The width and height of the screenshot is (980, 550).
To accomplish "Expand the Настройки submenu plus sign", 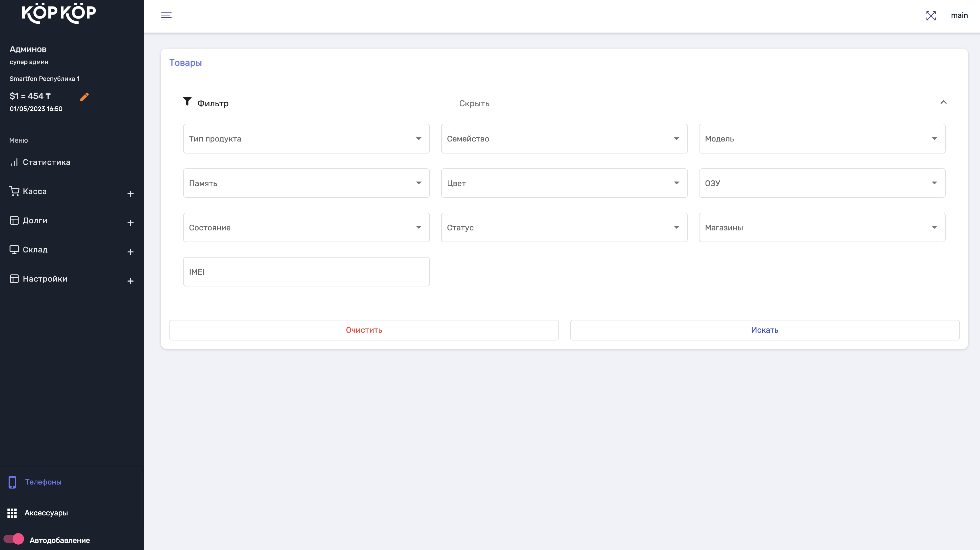I will point(130,281).
